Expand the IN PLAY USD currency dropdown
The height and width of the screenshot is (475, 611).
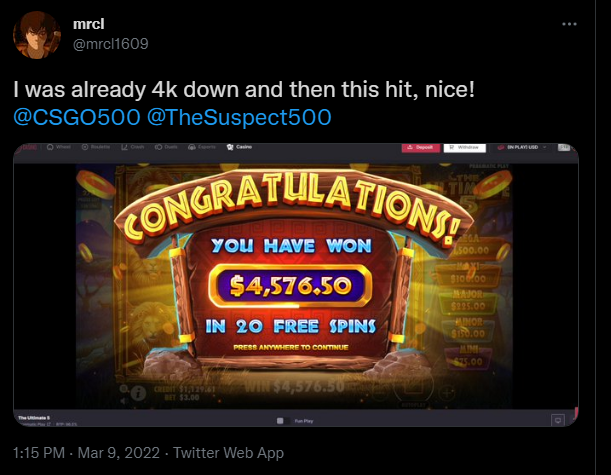pos(522,147)
